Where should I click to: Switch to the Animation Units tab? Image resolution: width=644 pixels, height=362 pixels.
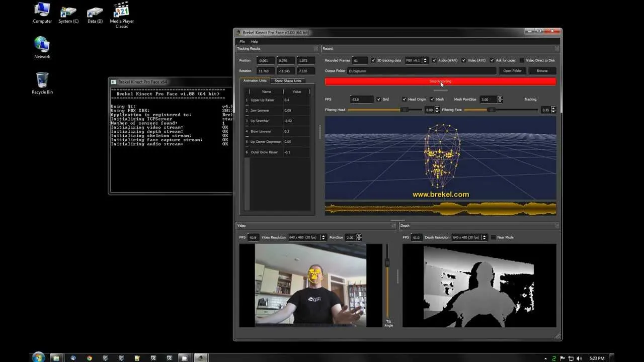click(x=255, y=81)
